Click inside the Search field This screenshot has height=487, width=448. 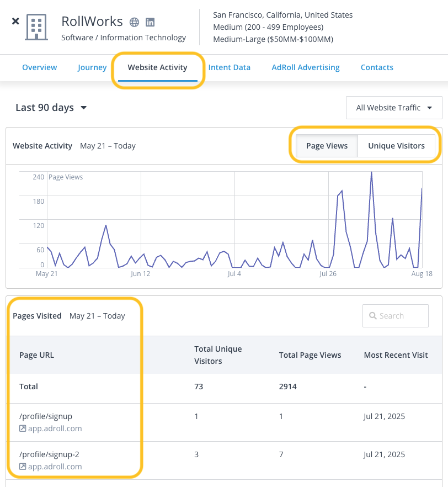tap(397, 315)
